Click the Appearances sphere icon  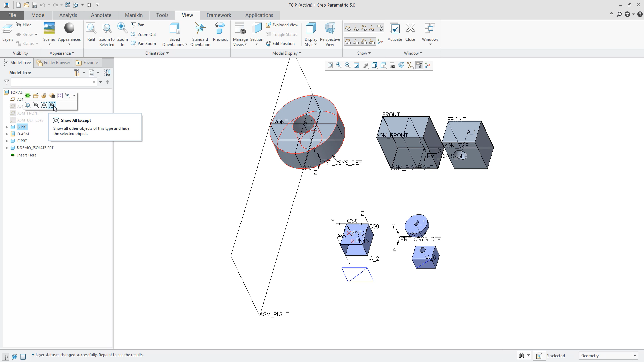[69, 28]
